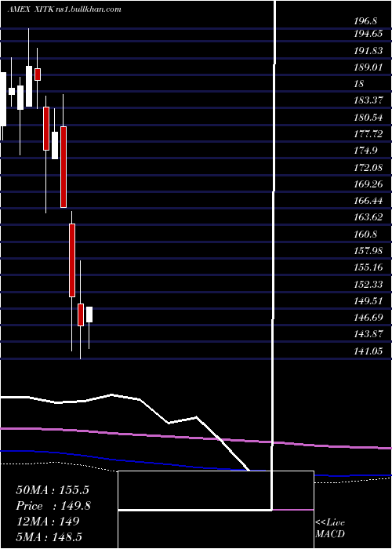Click the 174.9 price label
392x549 pixels.
(365, 151)
